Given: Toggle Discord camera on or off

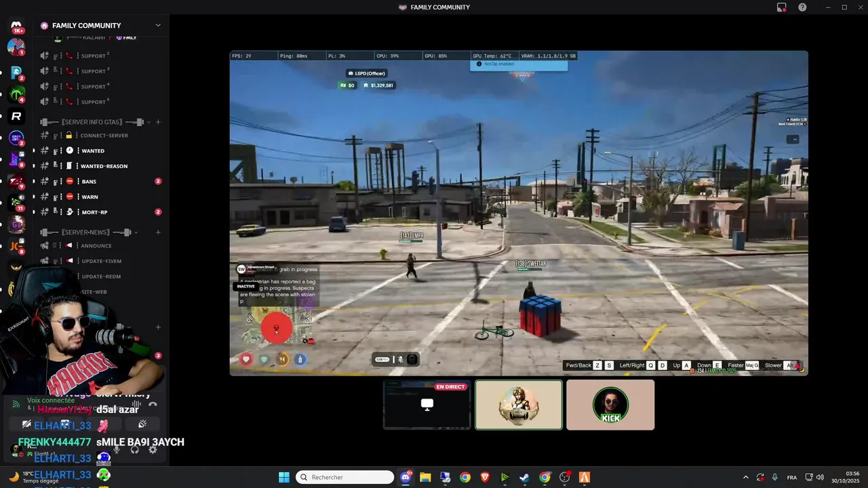Looking at the screenshot, I should tap(26, 424).
